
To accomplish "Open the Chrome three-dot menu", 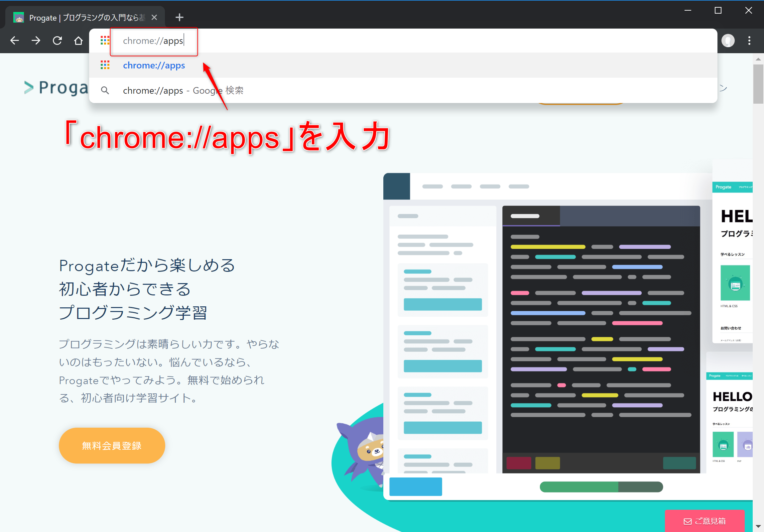I will tap(749, 41).
